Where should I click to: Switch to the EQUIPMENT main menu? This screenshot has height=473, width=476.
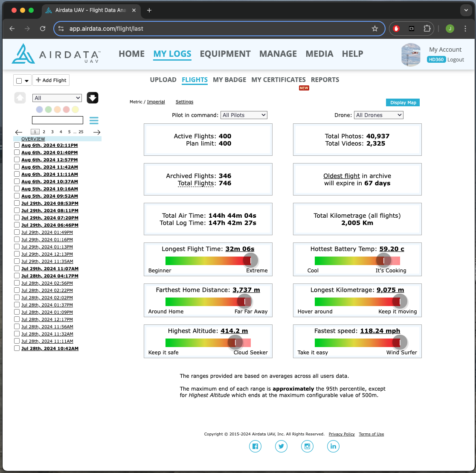pos(225,54)
